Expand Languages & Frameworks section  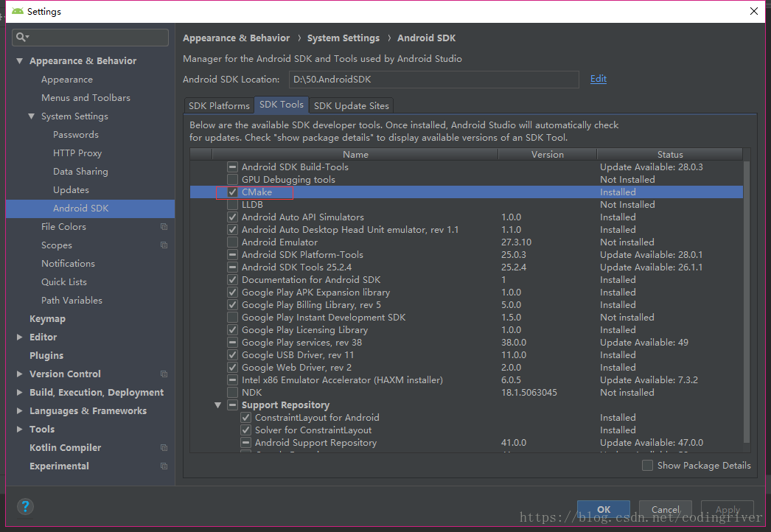coord(20,411)
